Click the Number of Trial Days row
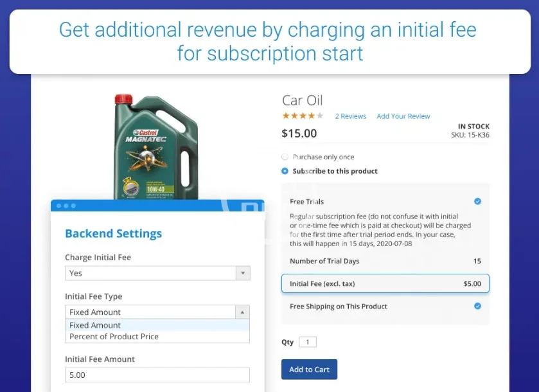Screen dimensions: 539x392 click(x=385, y=262)
